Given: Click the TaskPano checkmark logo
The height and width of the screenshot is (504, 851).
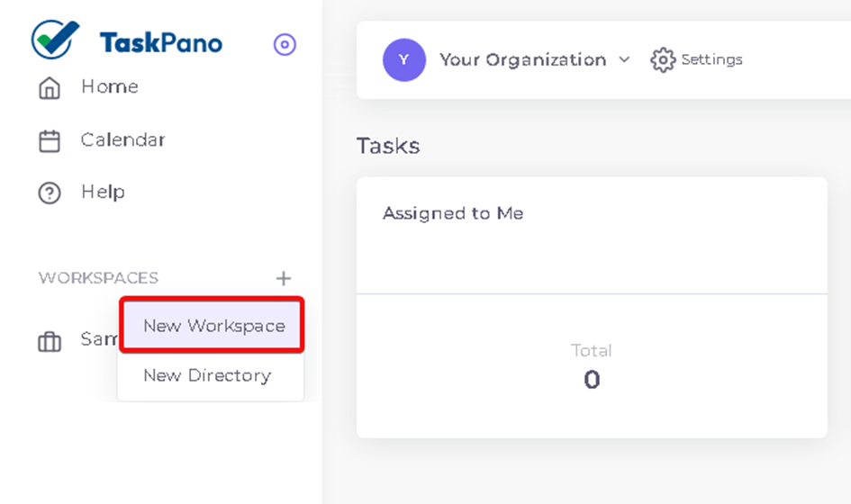Looking at the screenshot, I should coord(55,40).
